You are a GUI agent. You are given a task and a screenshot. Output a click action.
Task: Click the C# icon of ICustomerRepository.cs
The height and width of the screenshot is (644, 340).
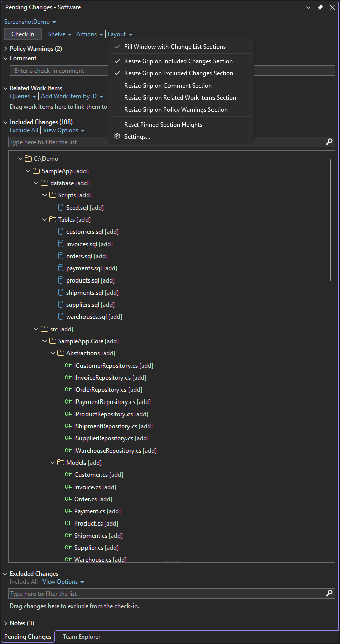pos(68,366)
